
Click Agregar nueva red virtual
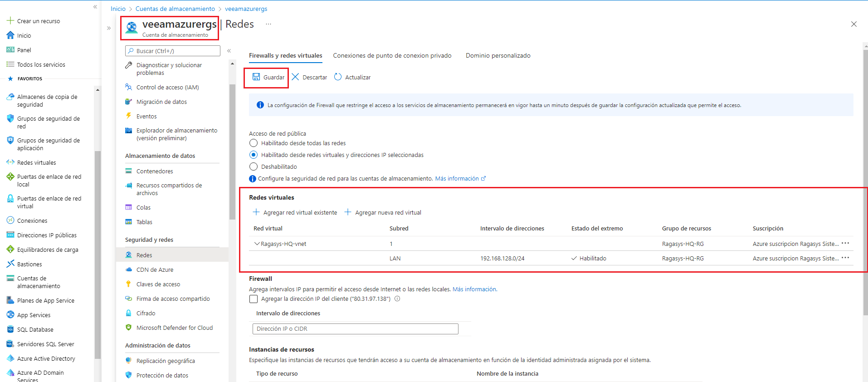coord(383,212)
